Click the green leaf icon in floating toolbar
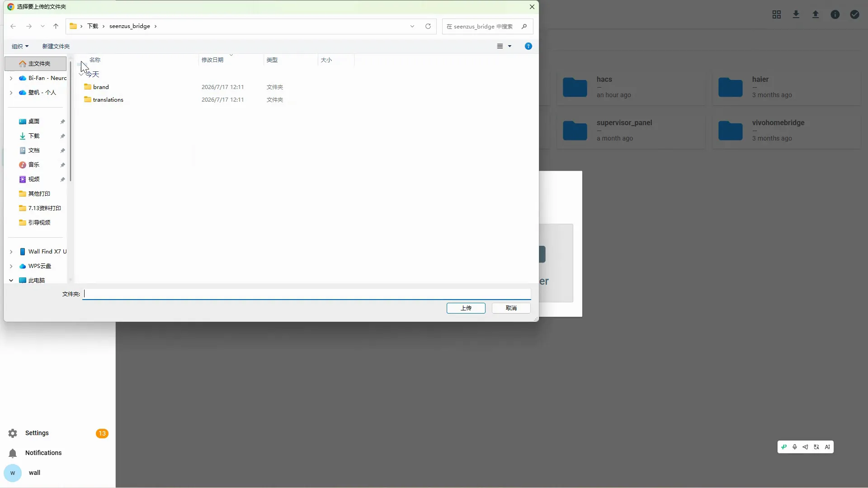The image size is (868, 488). 784,447
